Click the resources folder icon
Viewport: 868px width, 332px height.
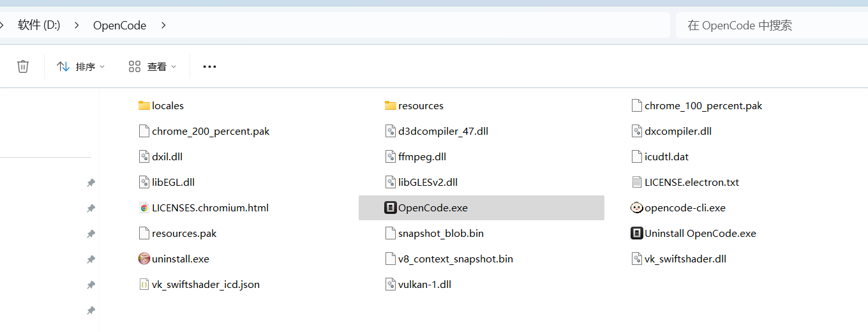point(391,105)
